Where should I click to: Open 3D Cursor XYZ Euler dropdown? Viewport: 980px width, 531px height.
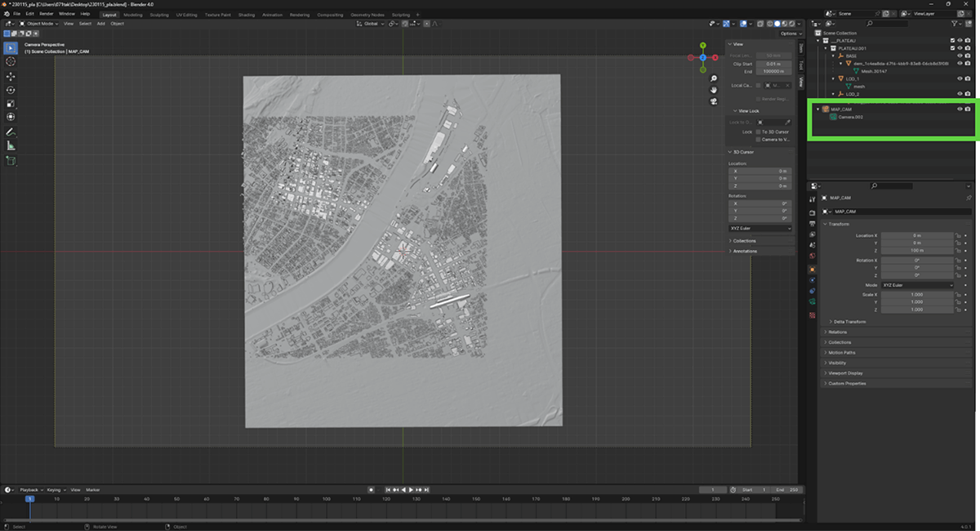(x=760, y=228)
